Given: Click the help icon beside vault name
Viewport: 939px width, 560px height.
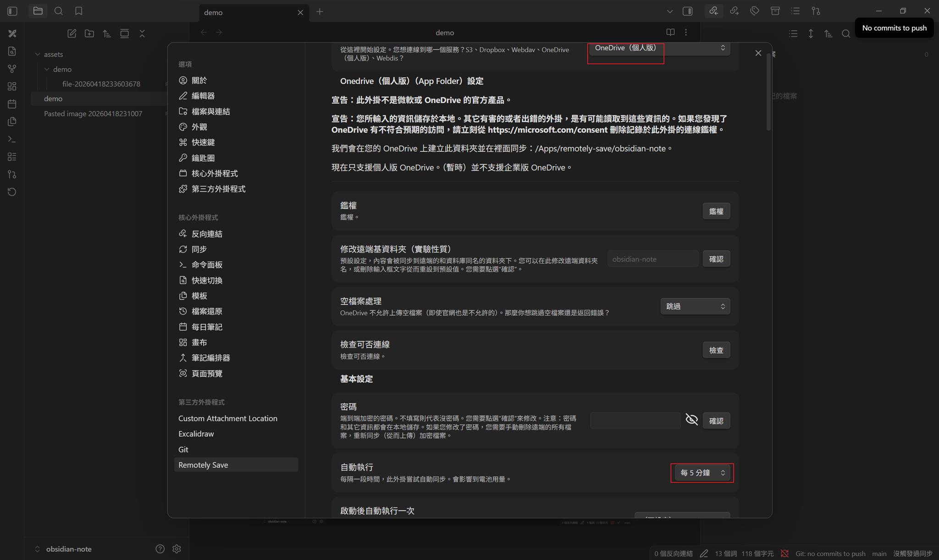Looking at the screenshot, I should (160, 549).
